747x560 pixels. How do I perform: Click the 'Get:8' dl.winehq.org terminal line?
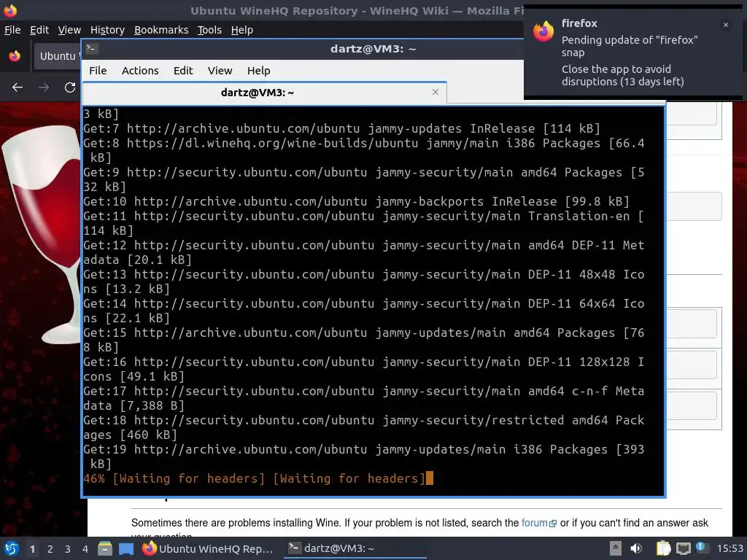[363, 150]
